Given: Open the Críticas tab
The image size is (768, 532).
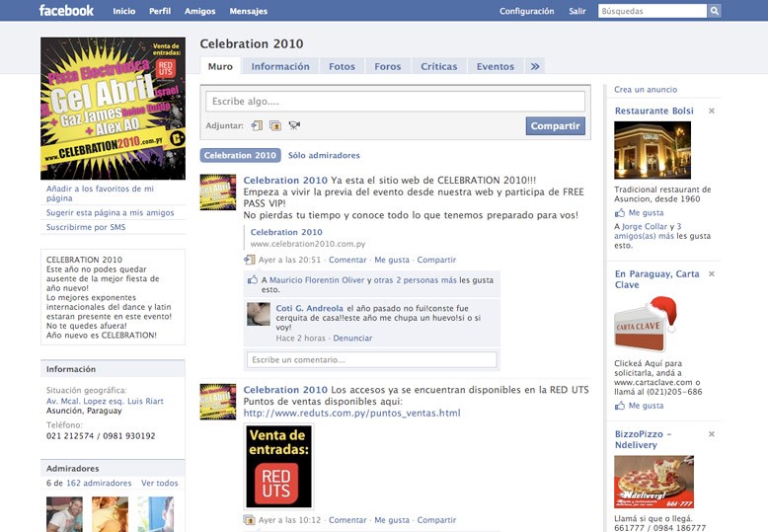Looking at the screenshot, I should 439,66.
